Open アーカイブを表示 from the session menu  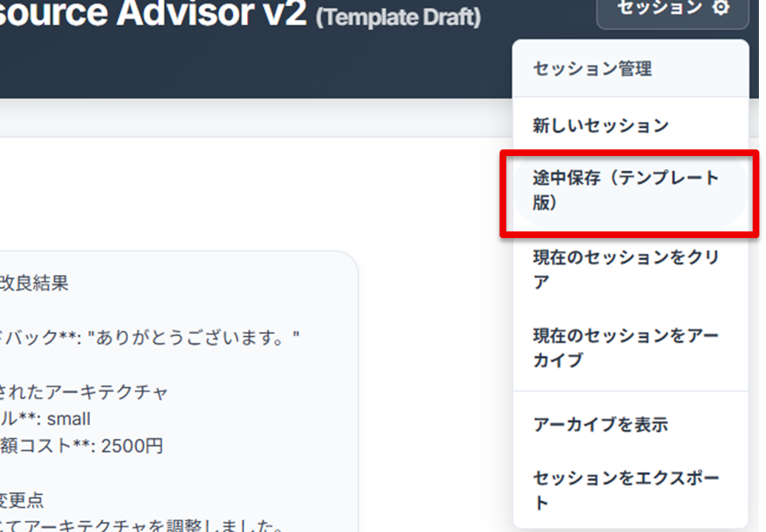coord(601,425)
